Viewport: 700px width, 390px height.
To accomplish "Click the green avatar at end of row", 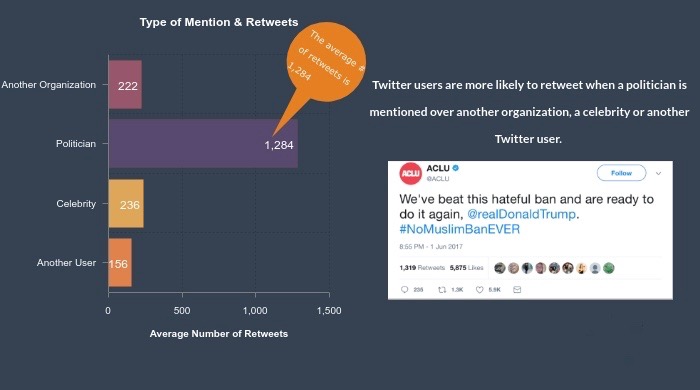I will (x=608, y=268).
